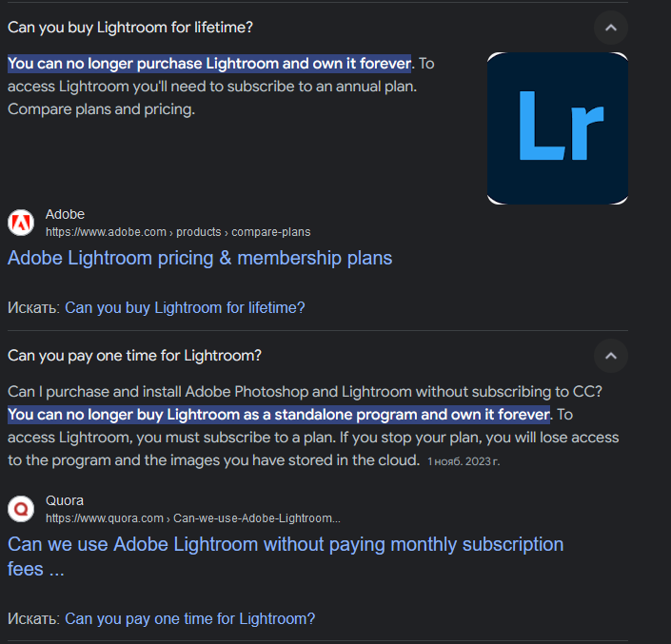Click the question 'Can you pay one time for Lightroom?'

pyautogui.click(x=134, y=356)
